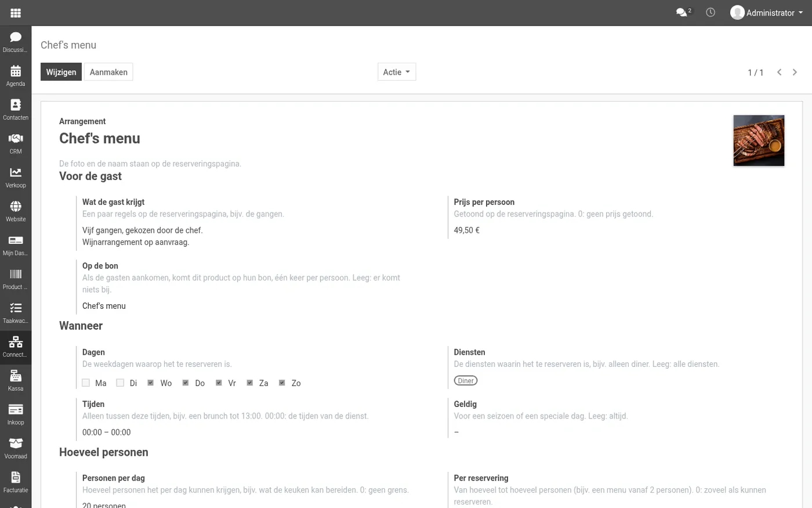Screen dimensions: 812x508
Task: Click the Chef's menu steak photo
Action: pos(759,140)
